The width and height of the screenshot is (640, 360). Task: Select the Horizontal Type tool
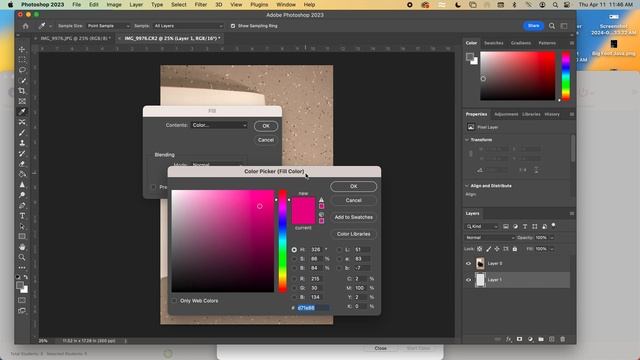[x=22, y=216]
